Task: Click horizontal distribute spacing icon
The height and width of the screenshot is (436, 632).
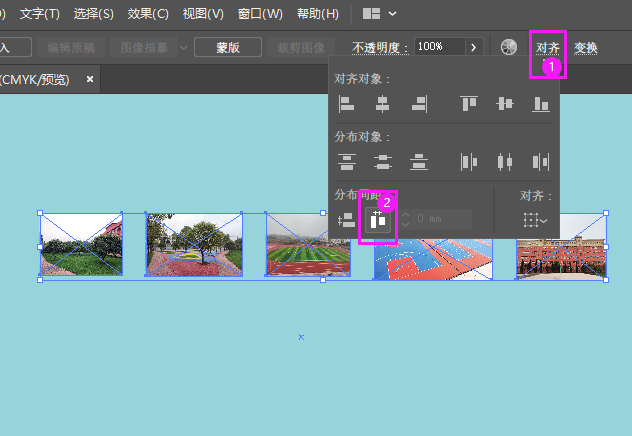Action: (378, 220)
